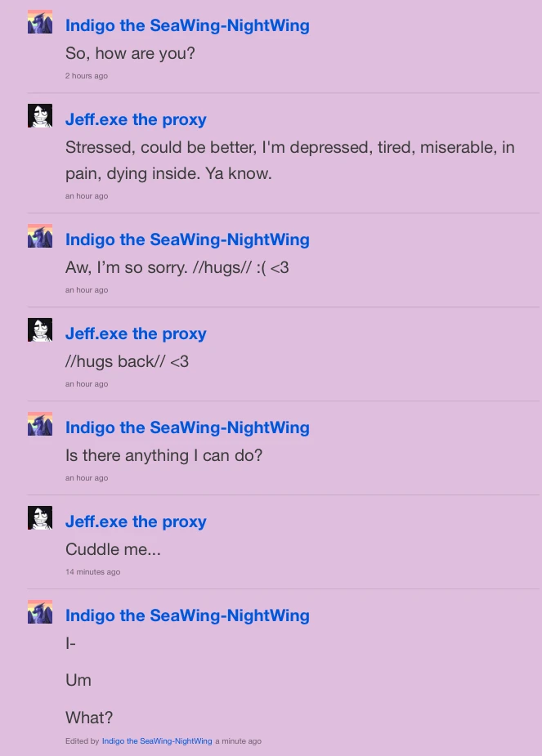Click Indigo's name above 'Is there anything I can do?'
The width and height of the screenshot is (542, 756).
pyautogui.click(x=187, y=427)
